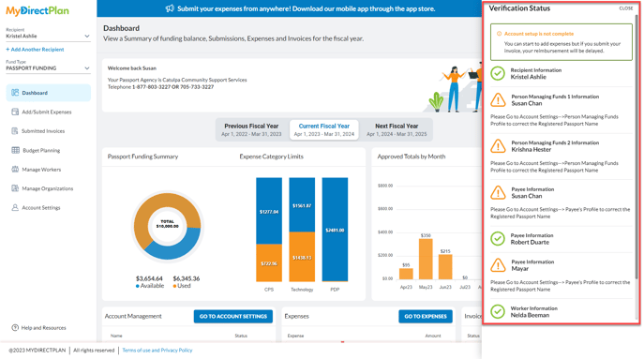Open the Help and Resources question icon
The width and height of the screenshot is (644, 359).
pos(15,328)
